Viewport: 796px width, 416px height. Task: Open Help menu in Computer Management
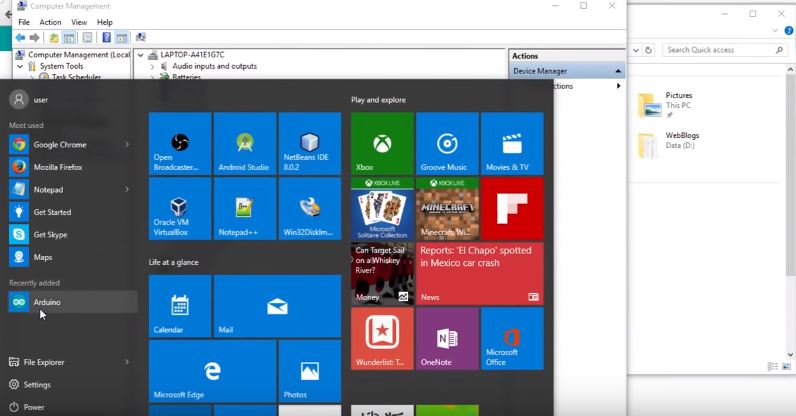click(x=105, y=22)
